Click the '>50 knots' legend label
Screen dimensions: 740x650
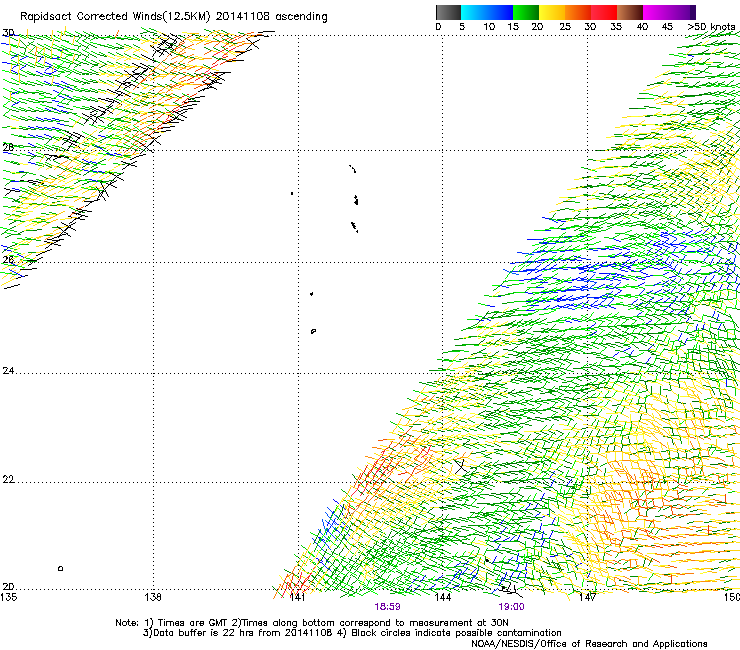(x=711, y=26)
